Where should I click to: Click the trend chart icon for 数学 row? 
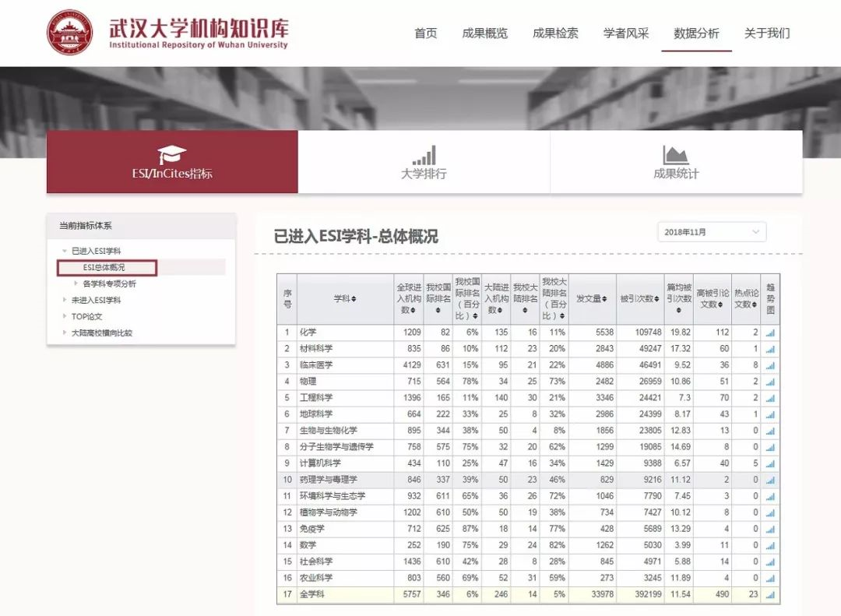(x=770, y=544)
